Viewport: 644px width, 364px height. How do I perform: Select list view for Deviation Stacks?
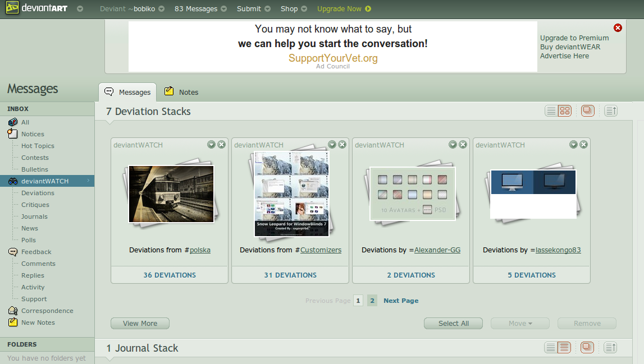(551, 111)
